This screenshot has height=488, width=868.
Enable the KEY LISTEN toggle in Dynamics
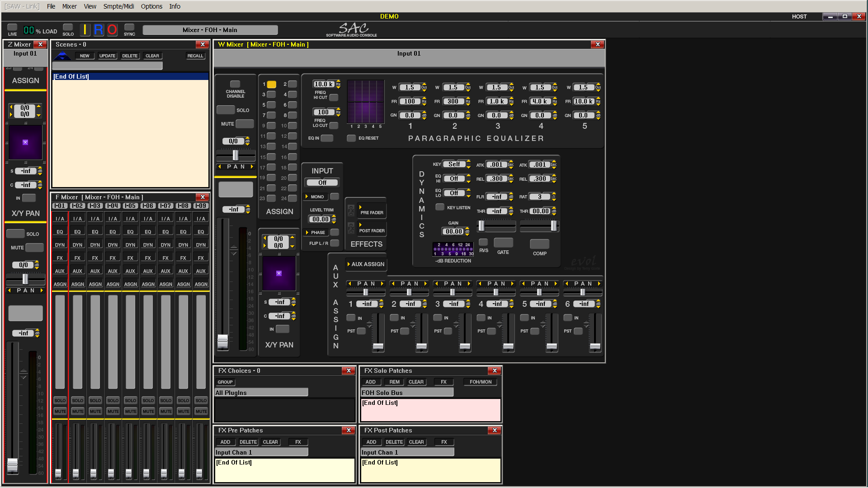[x=439, y=207]
